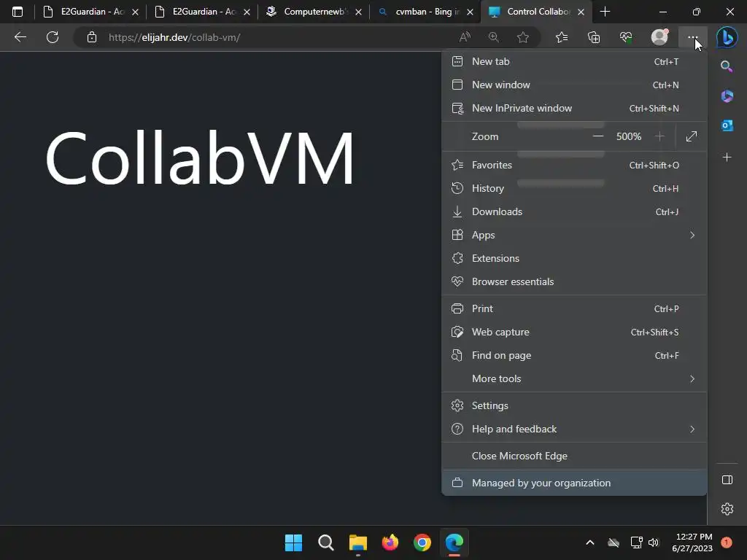Viewport: 747px width, 560px height.
Task: Choose Print from the menu
Action: [x=573, y=309]
